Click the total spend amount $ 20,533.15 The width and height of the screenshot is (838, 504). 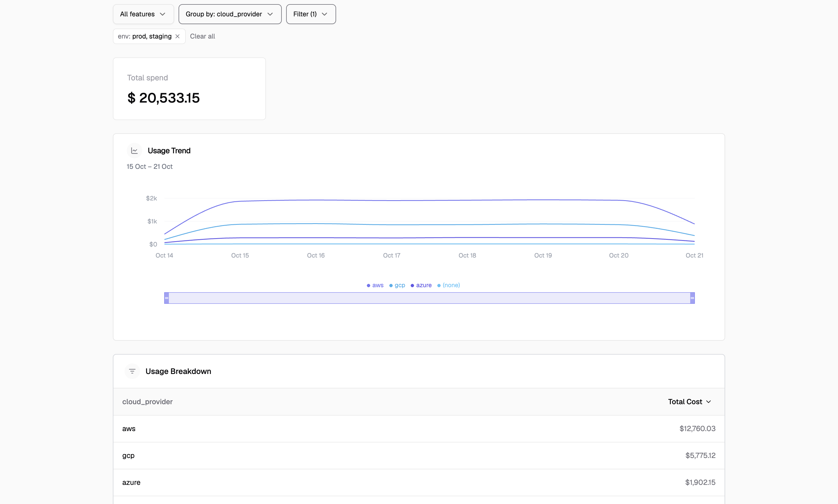pos(163,98)
